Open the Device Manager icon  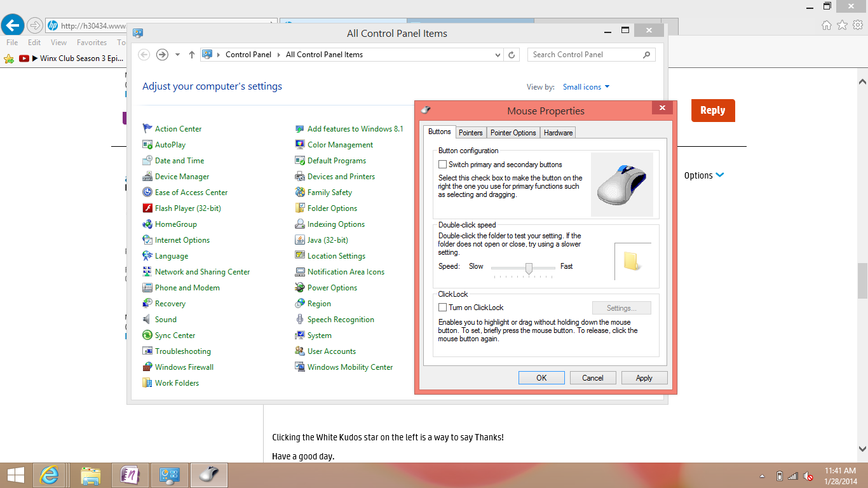pyautogui.click(x=147, y=177)
